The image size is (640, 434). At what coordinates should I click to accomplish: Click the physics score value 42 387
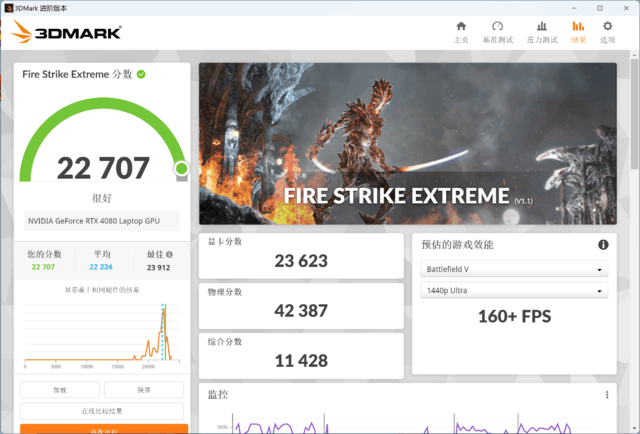click(x=301, y=311)
